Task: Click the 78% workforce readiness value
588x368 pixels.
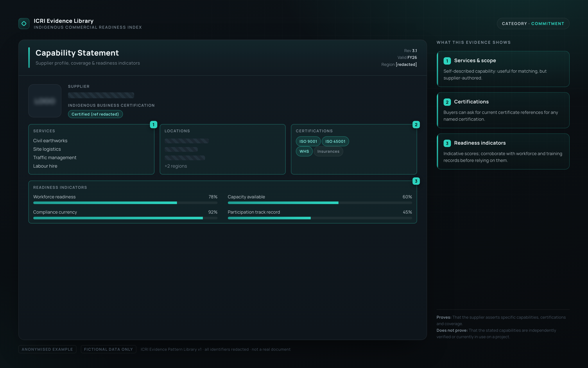Action: click(213, 197)
